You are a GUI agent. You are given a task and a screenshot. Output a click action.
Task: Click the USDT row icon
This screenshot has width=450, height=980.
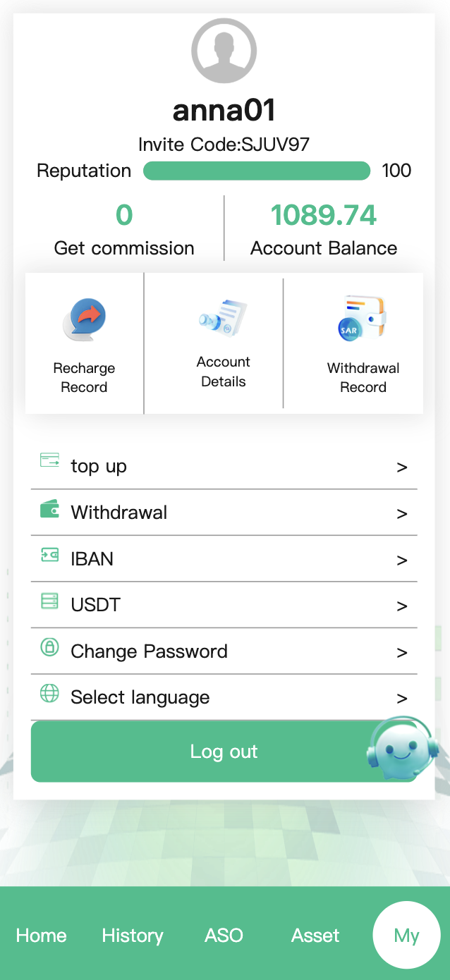tap(49, 601)
